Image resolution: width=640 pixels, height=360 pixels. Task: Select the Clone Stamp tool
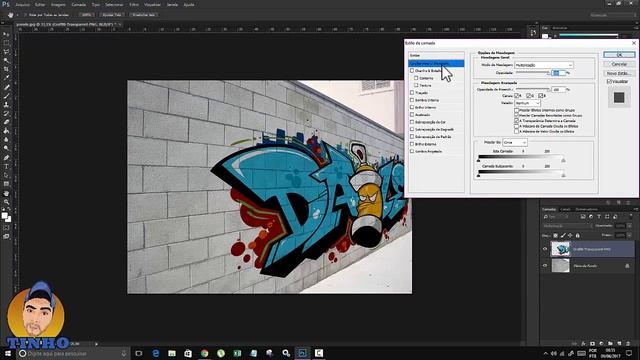6,104
